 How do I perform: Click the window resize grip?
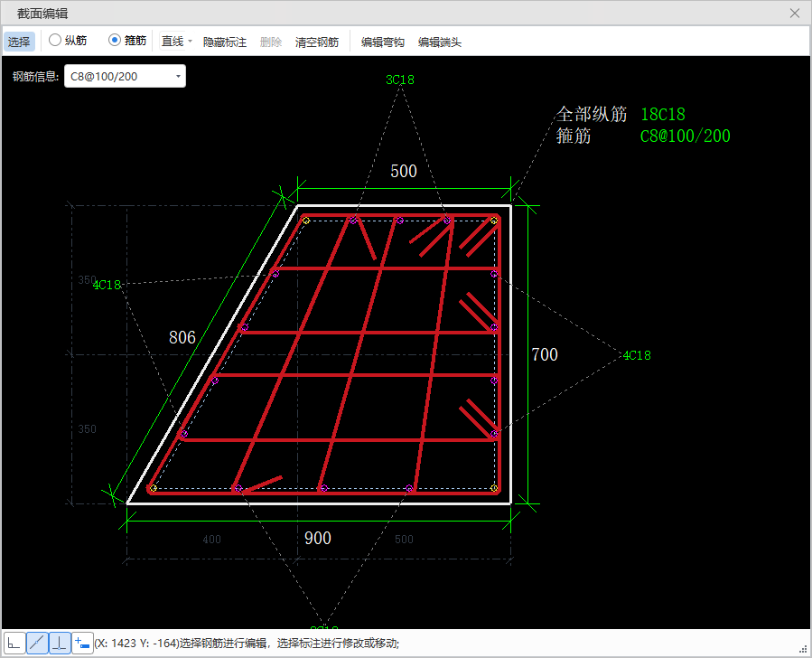pos(803,649)
